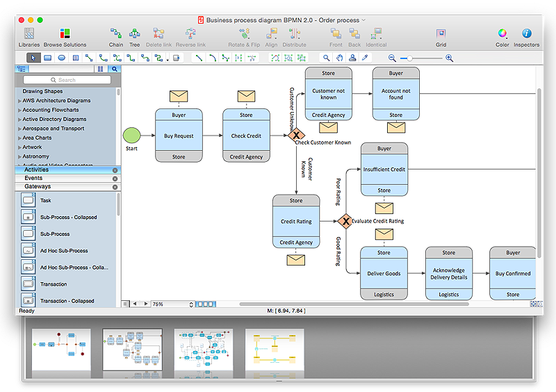The width and height of the screenshot is (556, 392).
Task: Switch library panel to list view
Action: click(x=22, y=69)
